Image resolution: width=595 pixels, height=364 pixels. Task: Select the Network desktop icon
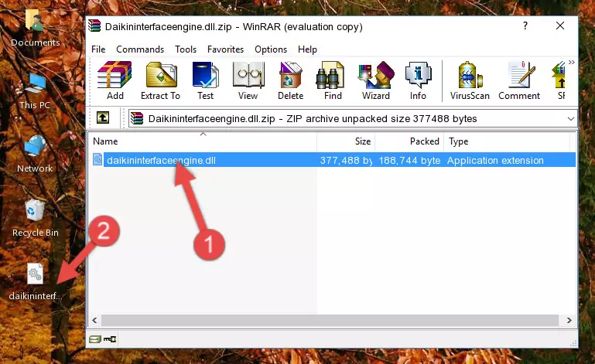(x=35, y=155)
